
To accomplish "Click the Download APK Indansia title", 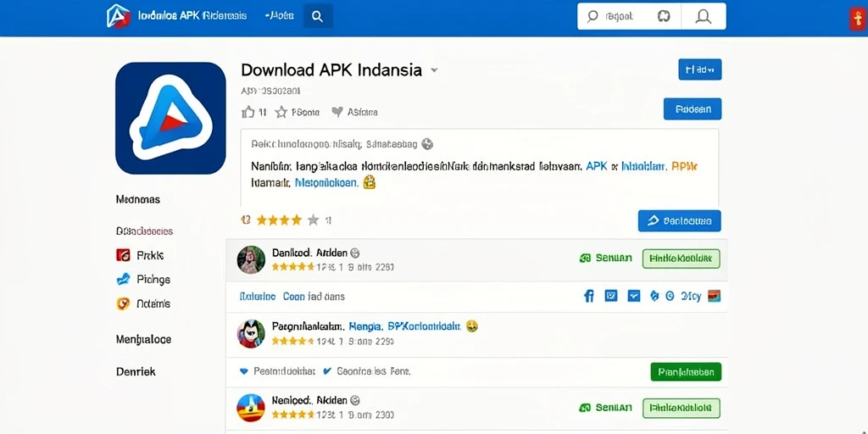I will [x=331, y=70].
